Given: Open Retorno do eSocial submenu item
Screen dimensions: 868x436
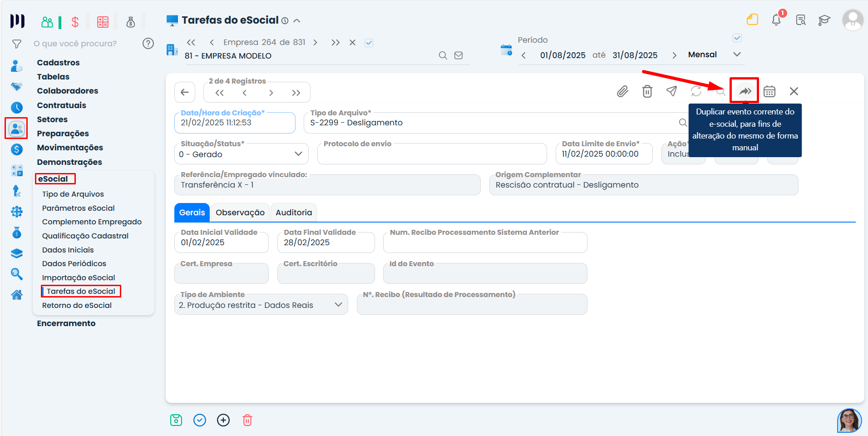Looking at the screenshot, I should pos(77,305).
